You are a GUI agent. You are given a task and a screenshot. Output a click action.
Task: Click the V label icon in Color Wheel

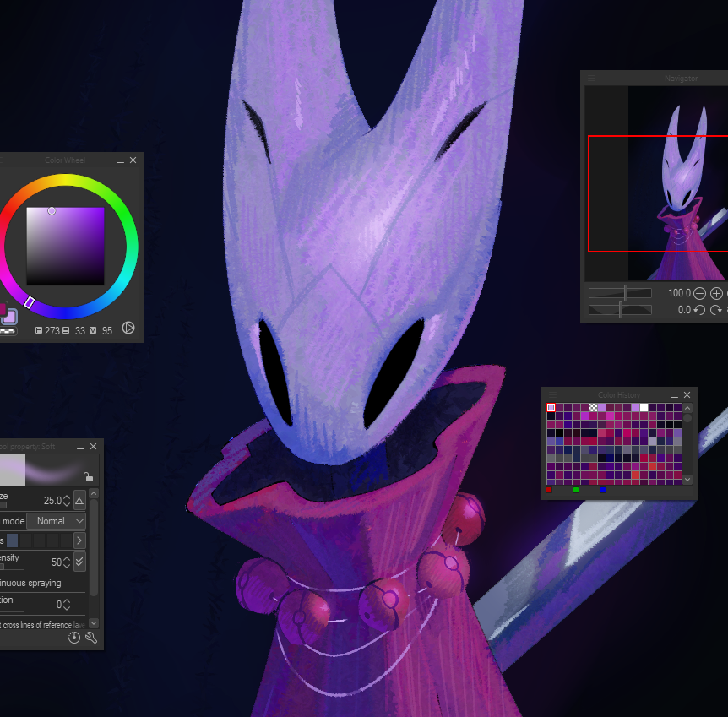click(x=93, y=330)
